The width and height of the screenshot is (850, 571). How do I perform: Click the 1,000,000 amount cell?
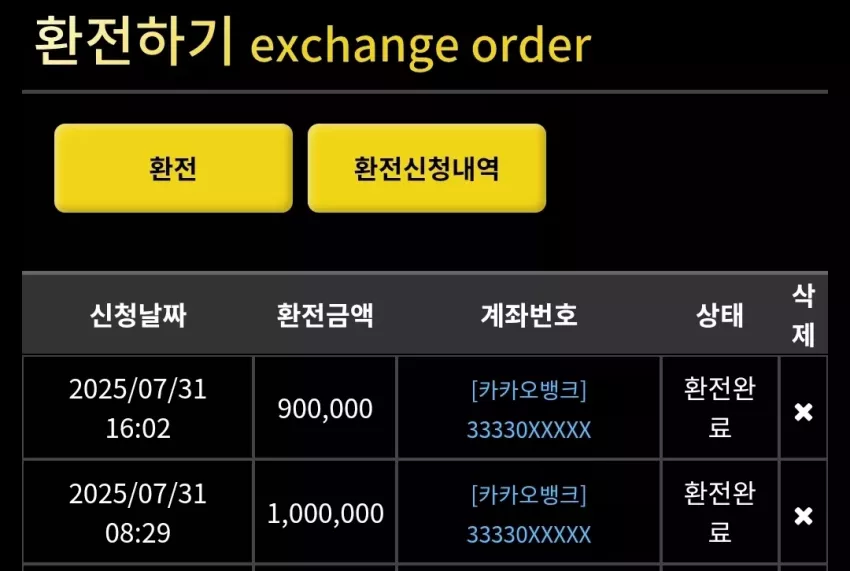[x=325, y=513]
